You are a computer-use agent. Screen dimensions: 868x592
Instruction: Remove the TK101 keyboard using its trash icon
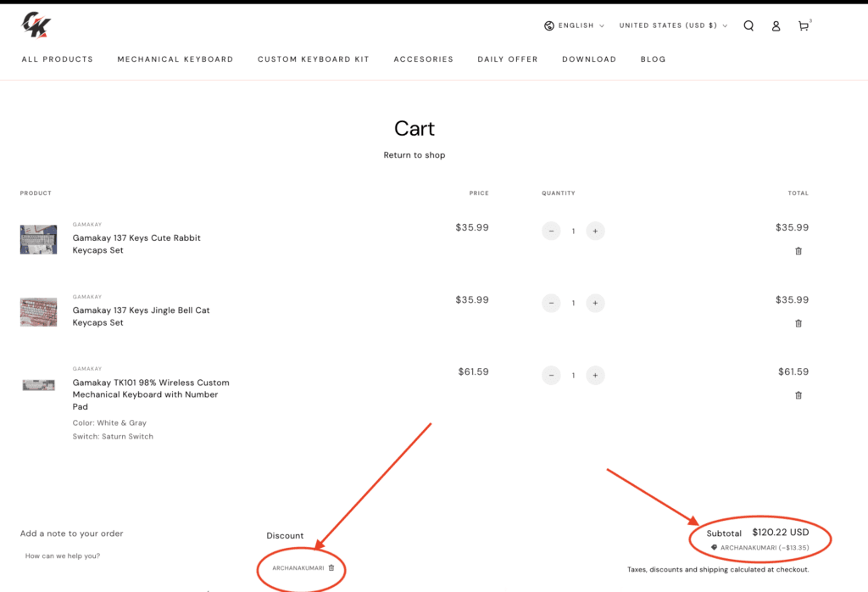click(798, 394)
